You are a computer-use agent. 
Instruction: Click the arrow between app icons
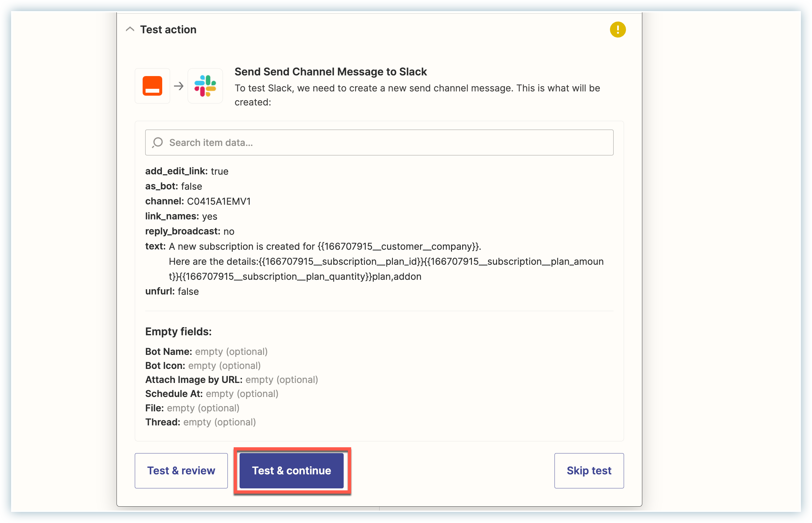tap(179, 86)
